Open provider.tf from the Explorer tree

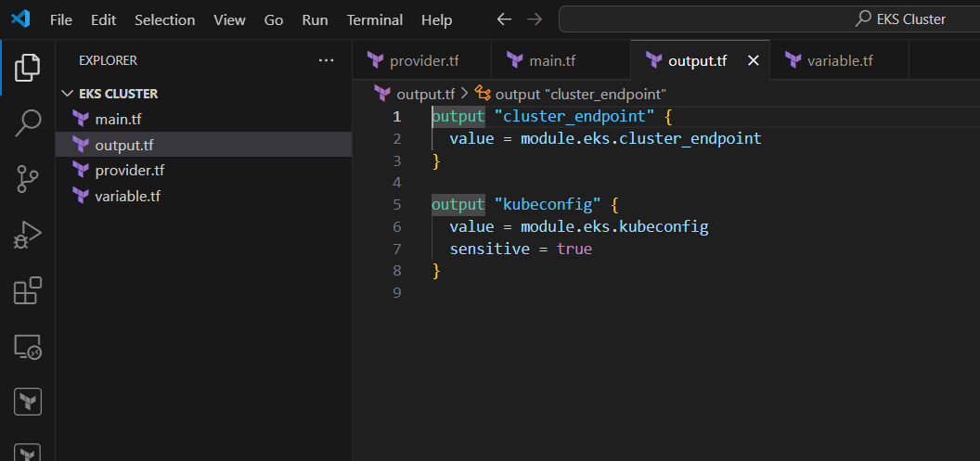pyautogui.click(x=204, y=170)
